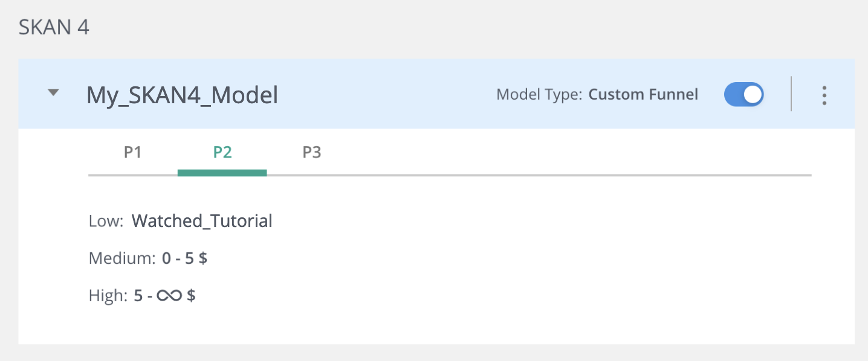Select the P2 tab

click(x=222, y=153)
